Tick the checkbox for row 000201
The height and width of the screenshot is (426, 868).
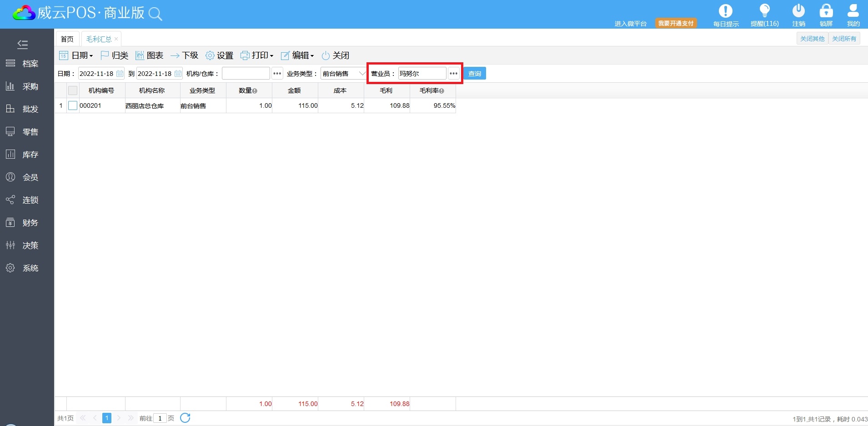(73, 105)
